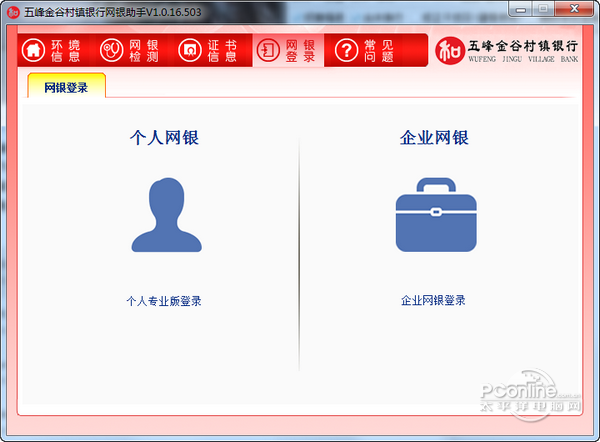Minimize the 网银助手 window
600x442 pixels.
click(x=520, y=10)
